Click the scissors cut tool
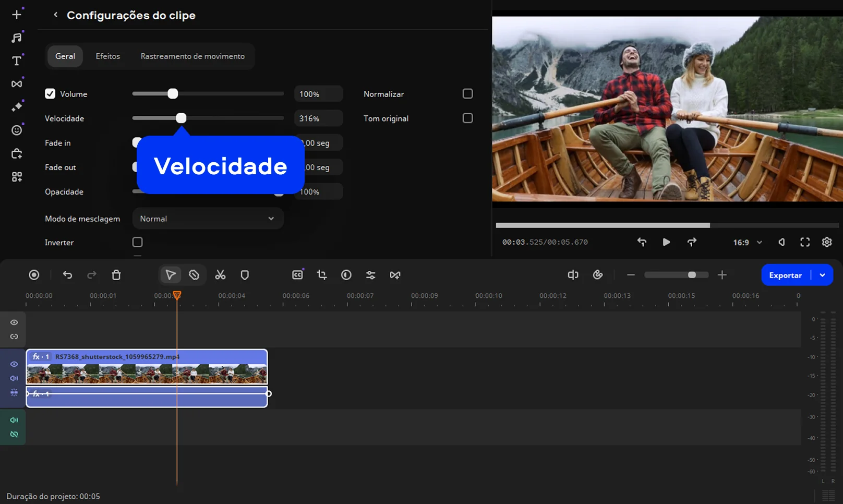The height and width of the screenshot is (504, 843). [220, 275]
